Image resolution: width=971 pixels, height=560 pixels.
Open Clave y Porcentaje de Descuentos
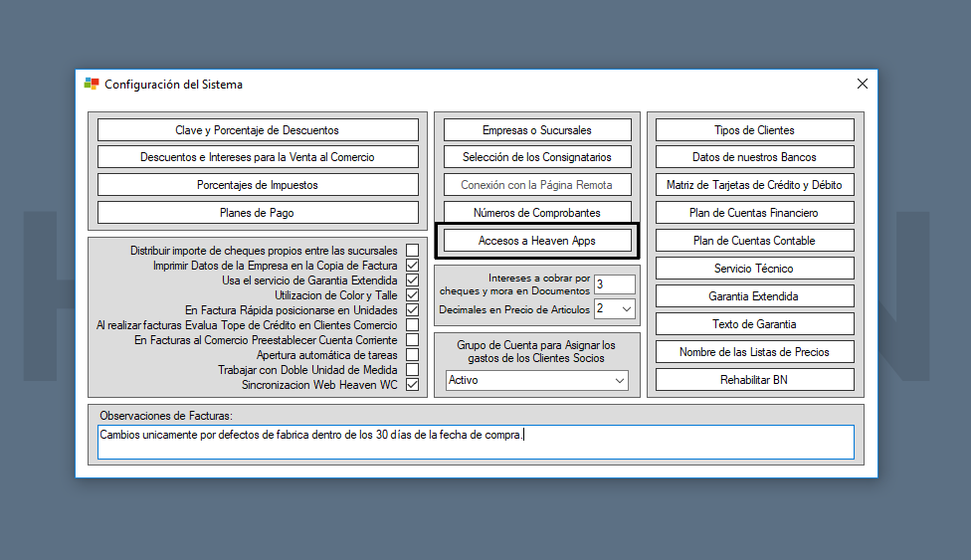pyautogui.click(x=258, y=130)
